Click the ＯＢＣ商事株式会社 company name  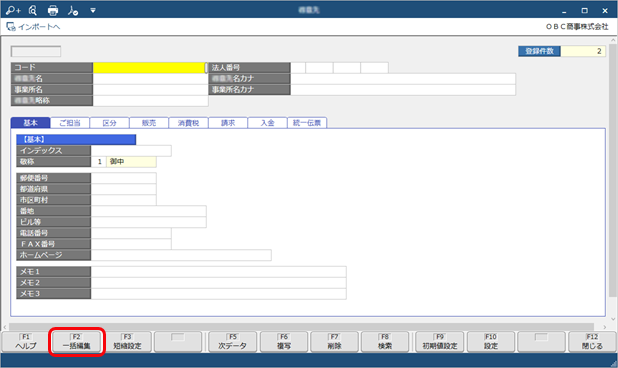[x=577, y=27]
